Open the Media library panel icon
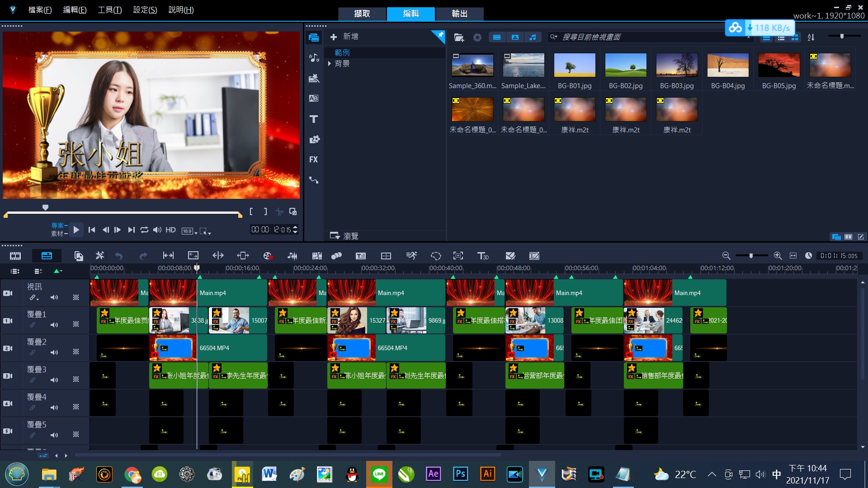 [x=314, y=38]
